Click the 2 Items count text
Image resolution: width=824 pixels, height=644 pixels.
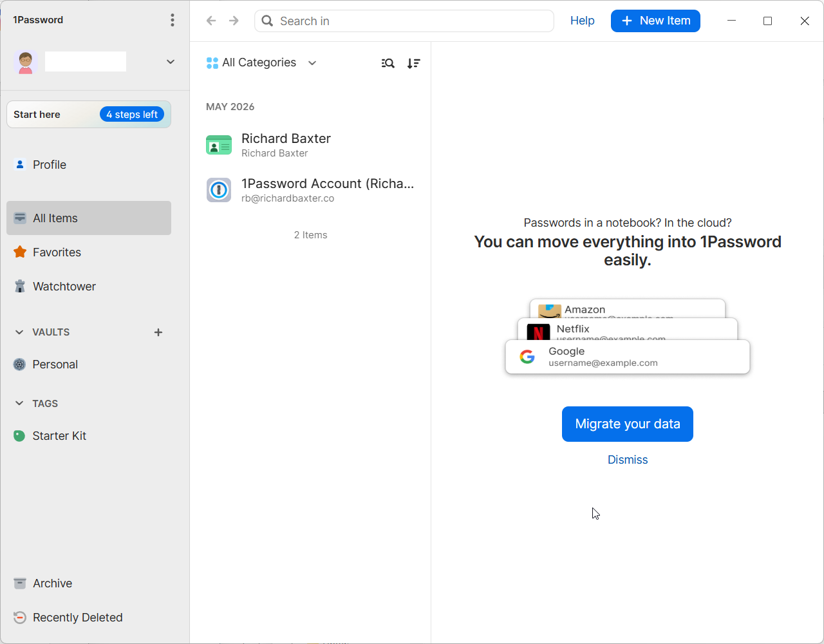click(310, 235)
